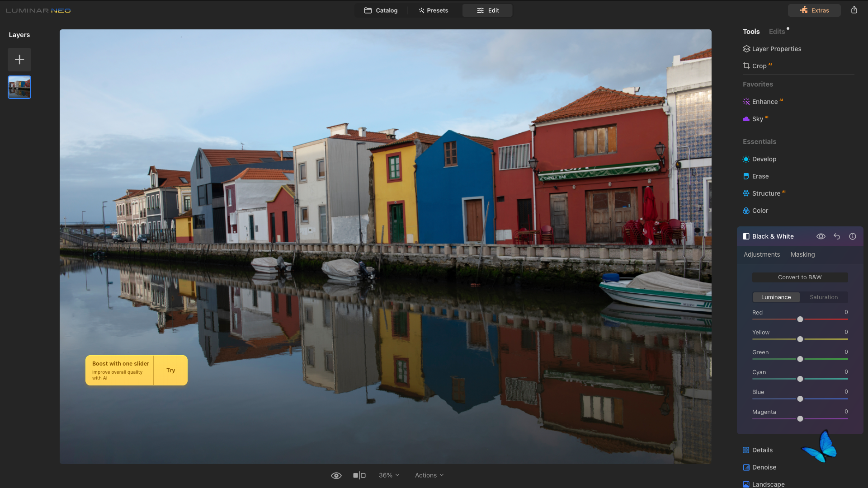Toggle Black & White tool visibility eye
868x488 pixels.
pos(821,236)
